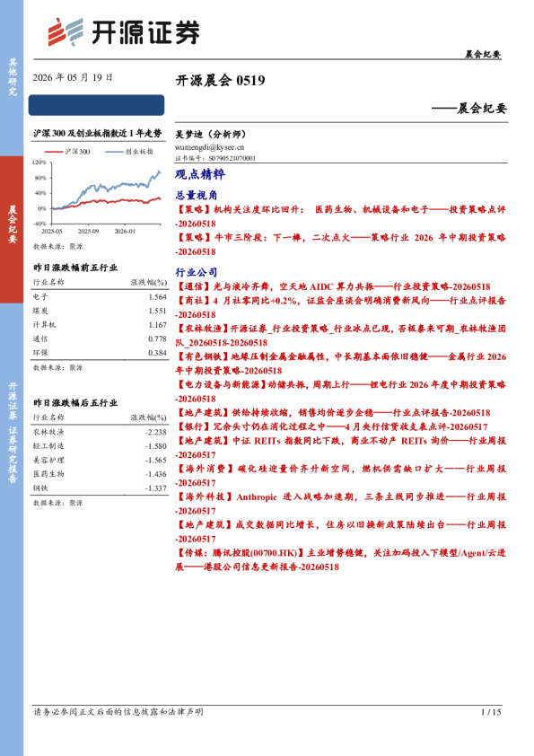Click the footer disclaimer 请务必参阅正文后面的信息披露和法律声明

tap(118, 712)
